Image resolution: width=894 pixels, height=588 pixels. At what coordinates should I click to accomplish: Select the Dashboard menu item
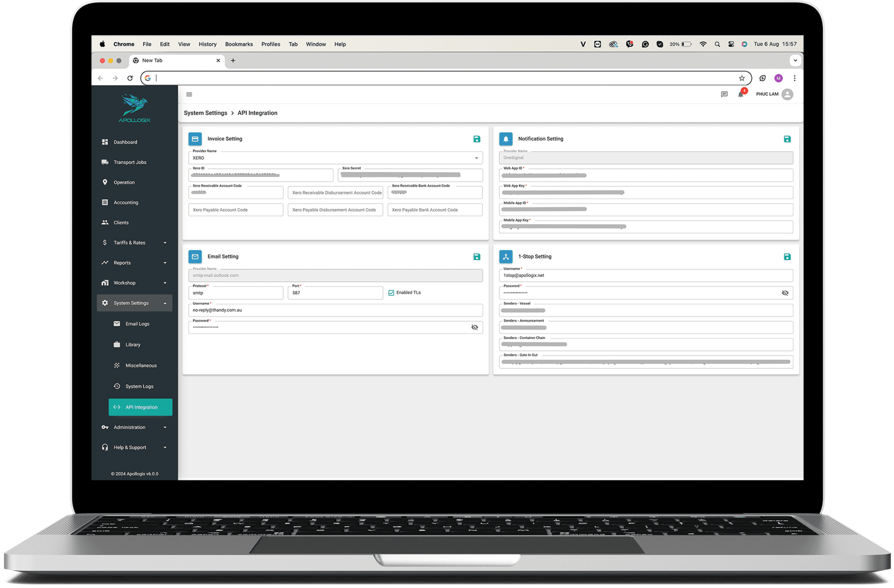(x=125, y=142)
